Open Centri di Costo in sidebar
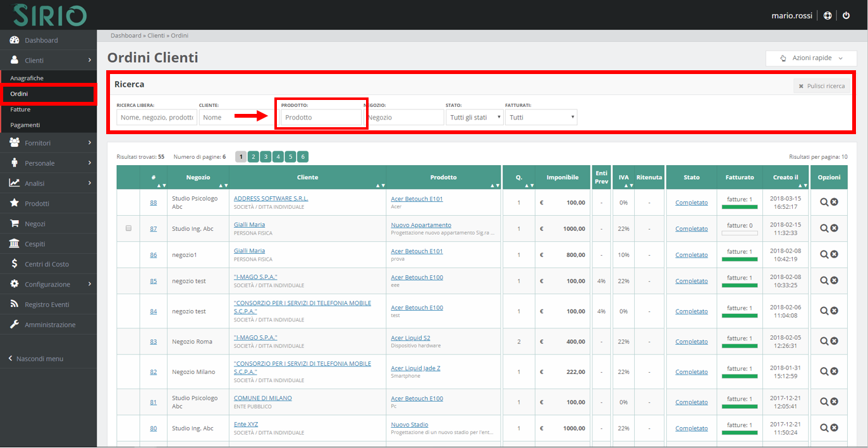 click(46, 264)
